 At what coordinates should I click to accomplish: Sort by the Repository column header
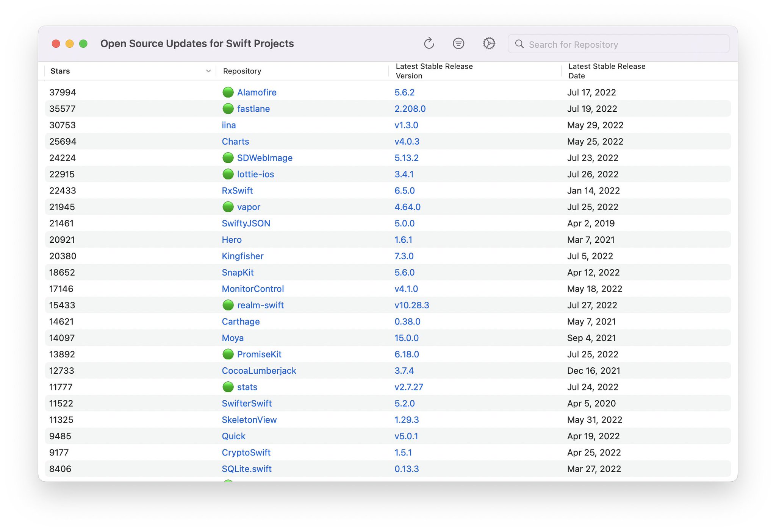242,71
